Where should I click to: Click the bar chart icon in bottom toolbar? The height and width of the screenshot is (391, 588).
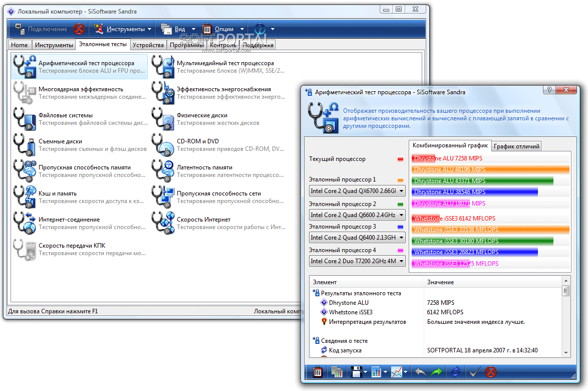pyautogui.click(x=376, y=372)
